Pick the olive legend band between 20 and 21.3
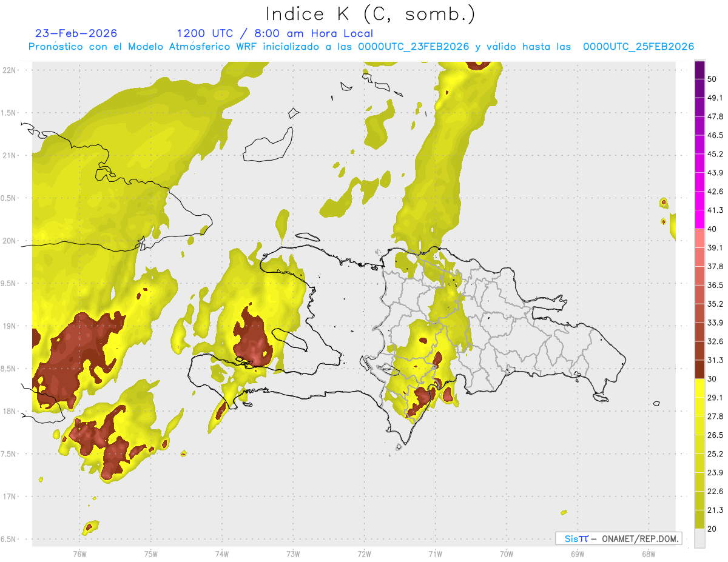728x562 pixels. coord(699,520)
